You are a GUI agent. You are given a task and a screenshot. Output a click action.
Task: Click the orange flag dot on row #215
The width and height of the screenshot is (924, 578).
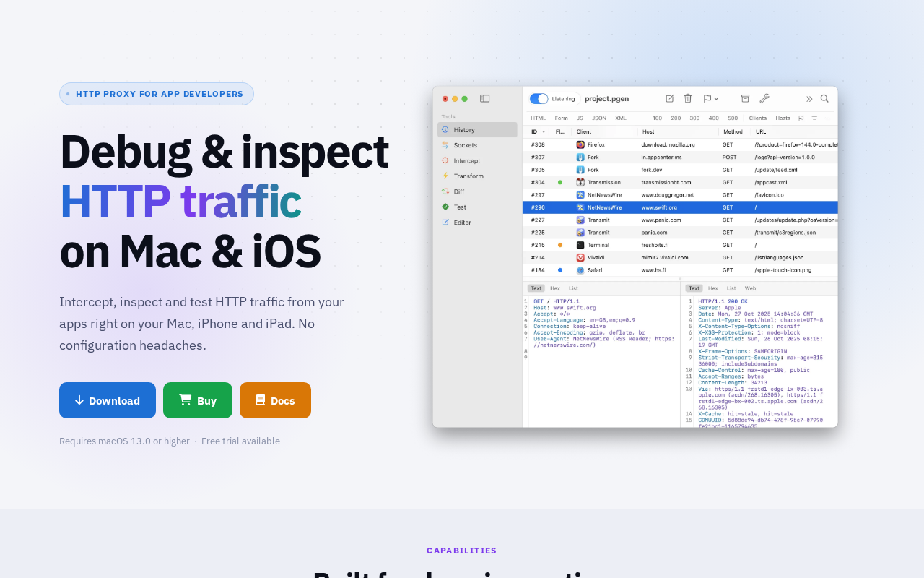pos(560,245)
